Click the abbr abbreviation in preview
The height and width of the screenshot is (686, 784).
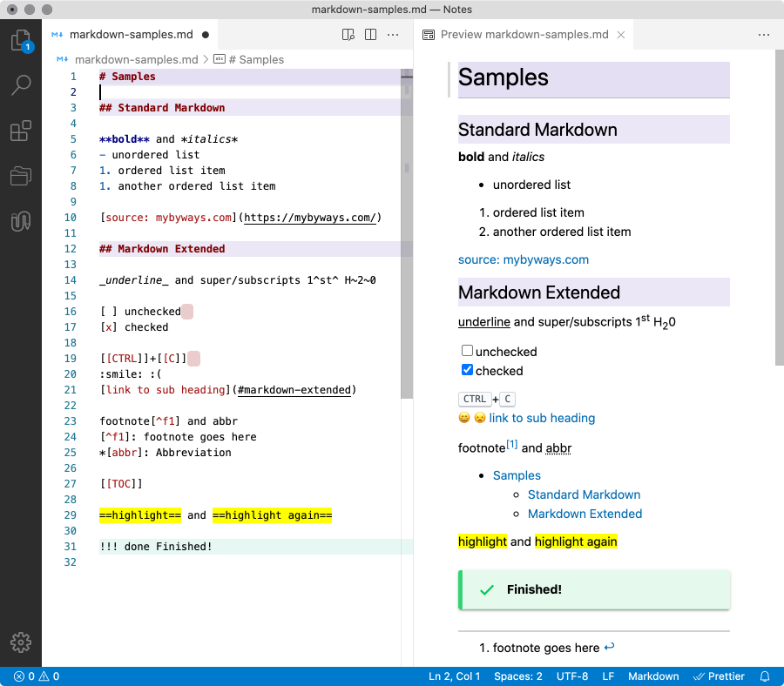[558, 448]
